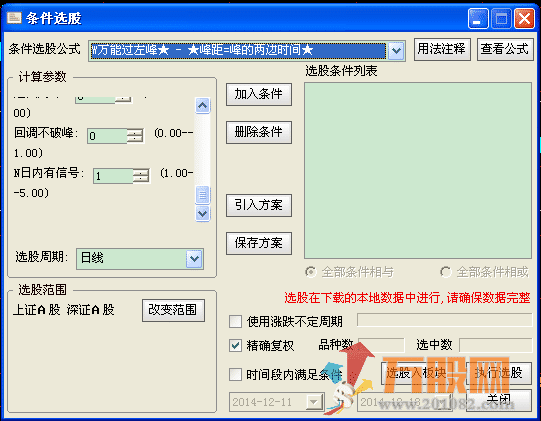
Task: Select the 全部条件相或 radio button
Action: (x=446, y=272)
